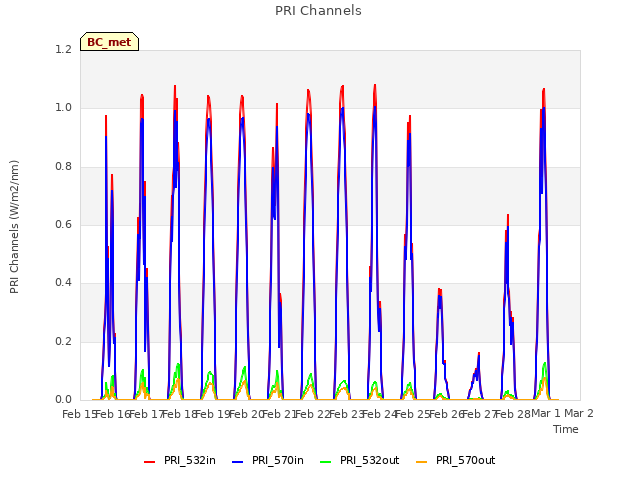Image resolution: width=640 pixels, height=480 pixels.
Task: Click the Feb 24 x-axis tick label
Action: click(380, 414)
